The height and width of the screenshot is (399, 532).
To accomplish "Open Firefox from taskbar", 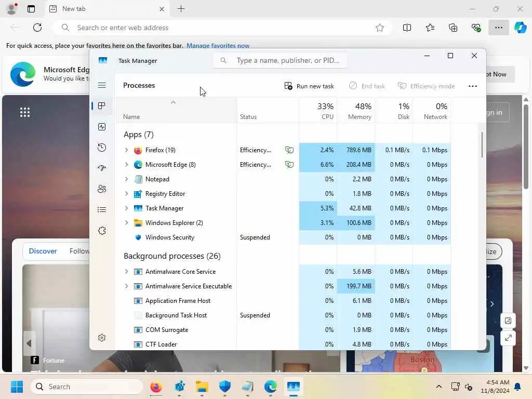I will (x=156, y=387).
